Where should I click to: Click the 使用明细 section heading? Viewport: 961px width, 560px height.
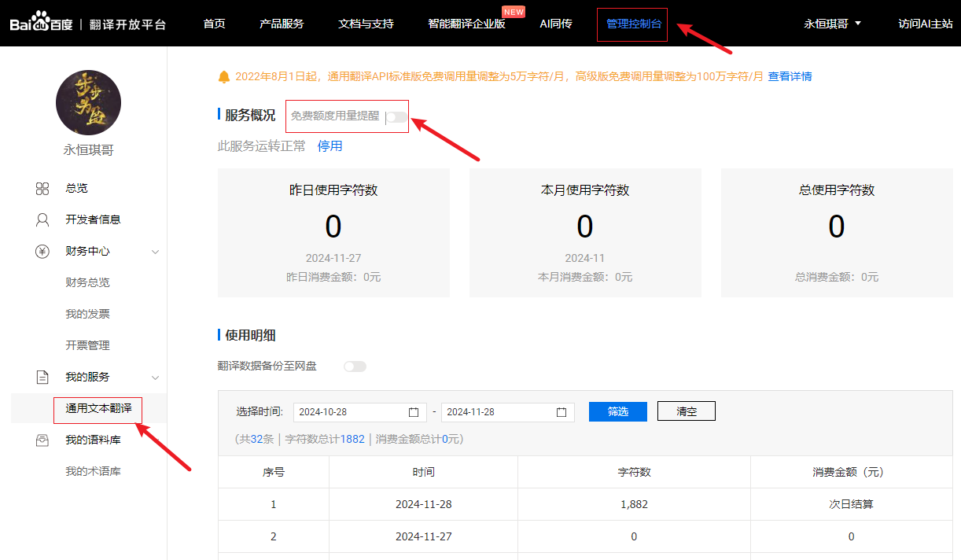[250, 335]
